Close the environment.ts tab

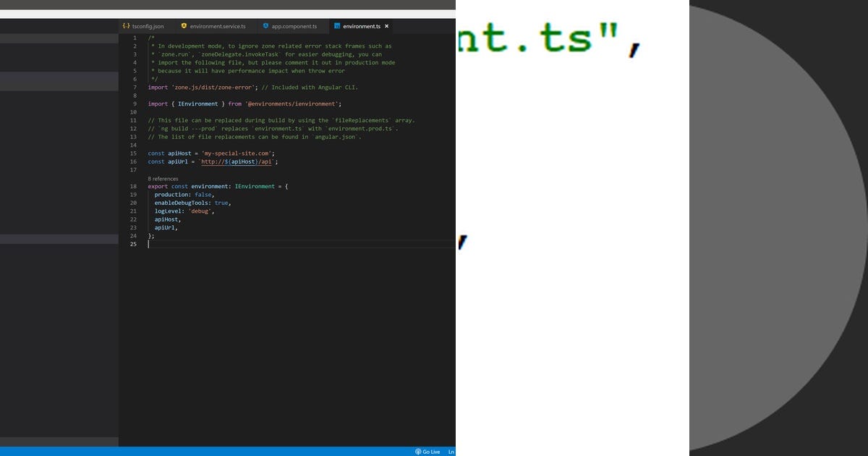pos(386,26)
